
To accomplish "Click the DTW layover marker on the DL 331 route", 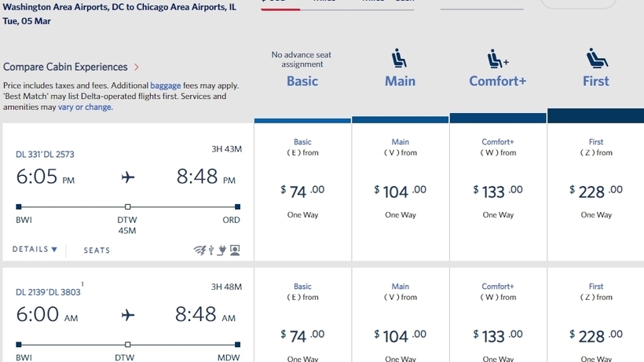I will point(128,207).
